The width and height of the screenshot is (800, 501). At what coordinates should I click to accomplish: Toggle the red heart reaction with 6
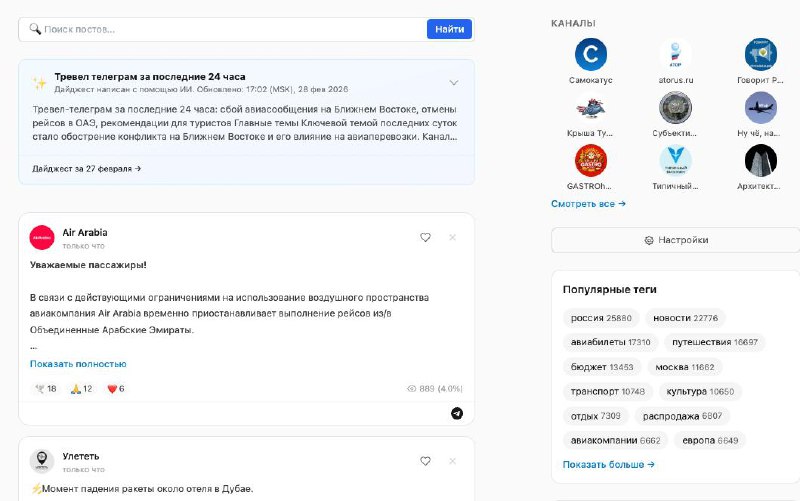click(x=114, y=388)
